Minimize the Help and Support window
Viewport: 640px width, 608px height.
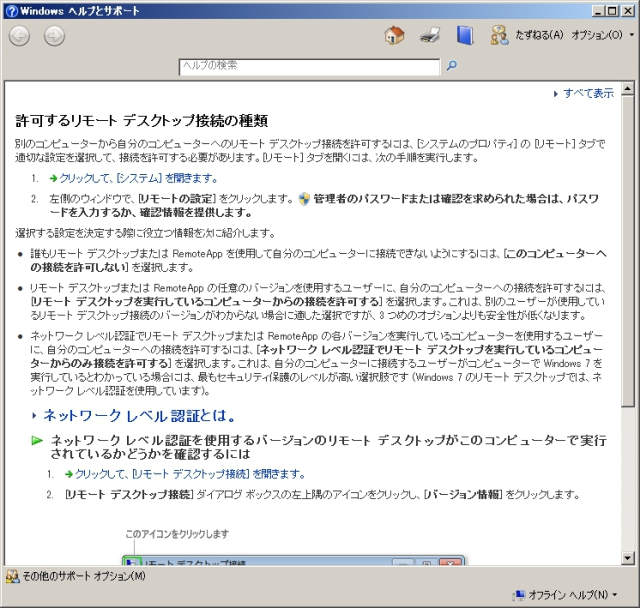pos(598,11)
